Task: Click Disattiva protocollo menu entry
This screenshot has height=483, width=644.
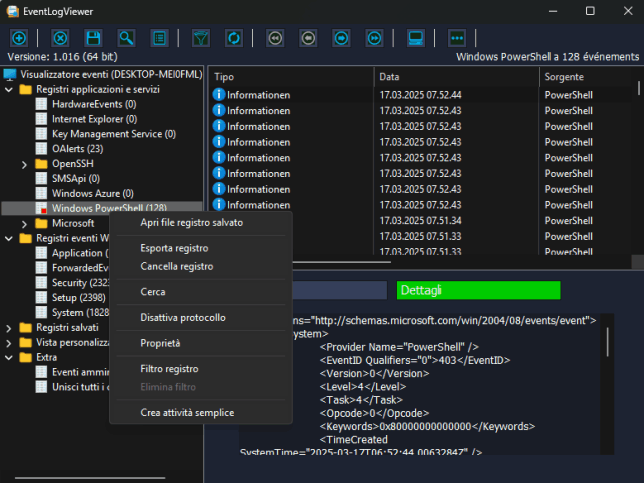Action: click(183, 318)
